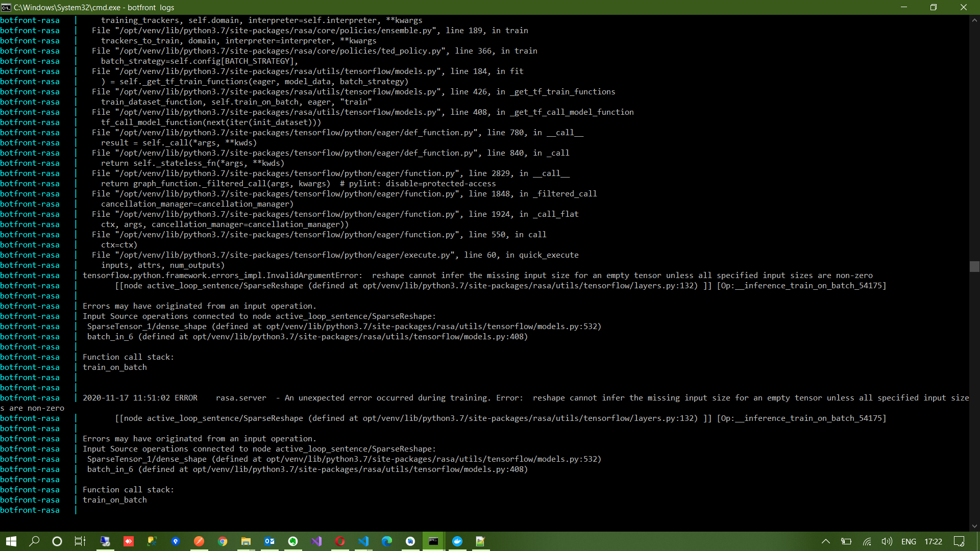Open the Evernote taskbar icon

(293, 541)
